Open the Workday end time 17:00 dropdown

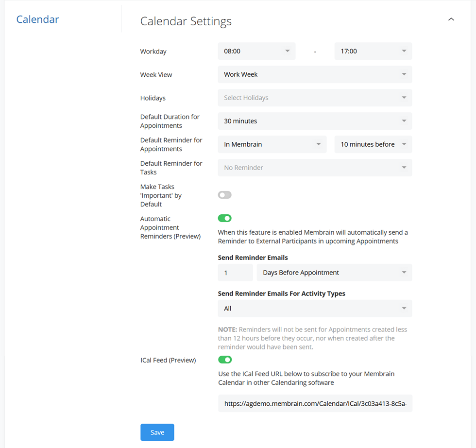pyautogui.click(x=373, y=51)
